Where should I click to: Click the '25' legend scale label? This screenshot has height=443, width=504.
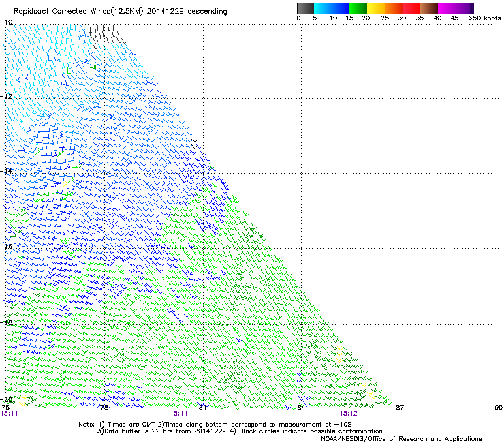click(x=385, y=18)
